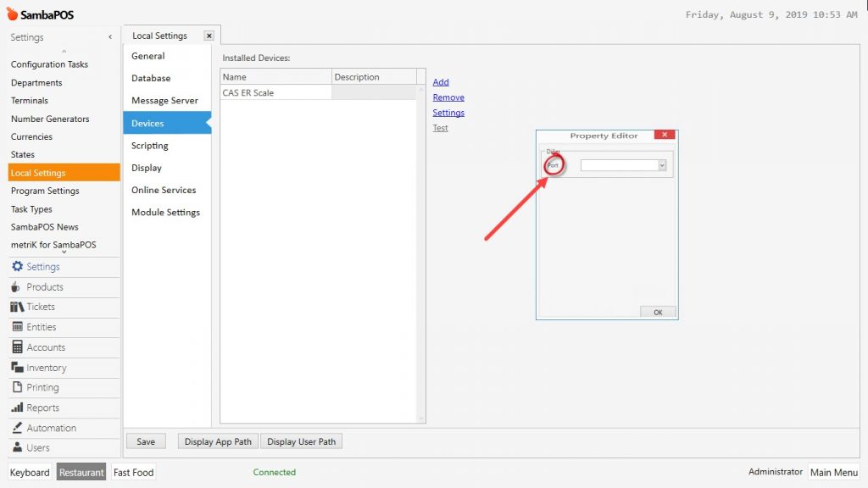
Task: Select Local Settings in sidebar
Action: pos(64,173)
